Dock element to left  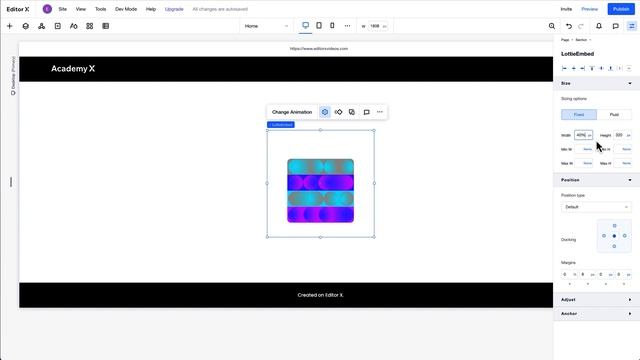[x=604, y=236]
